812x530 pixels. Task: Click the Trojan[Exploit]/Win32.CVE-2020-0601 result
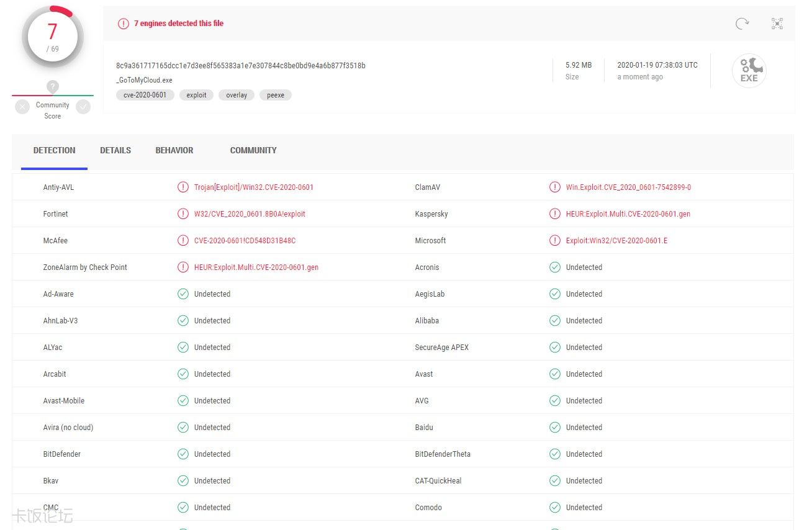254,187
